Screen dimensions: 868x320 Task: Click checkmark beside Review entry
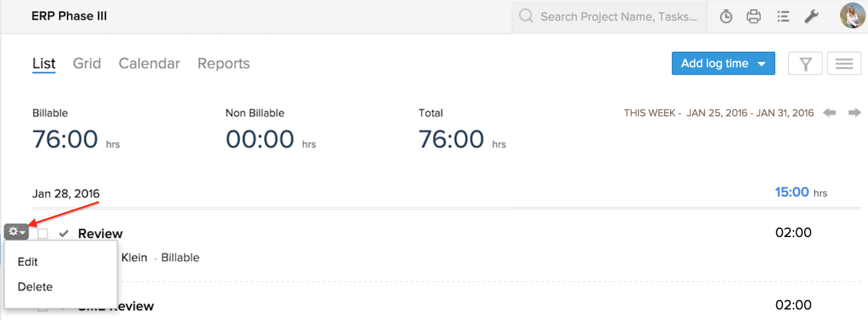coord(64,233)
